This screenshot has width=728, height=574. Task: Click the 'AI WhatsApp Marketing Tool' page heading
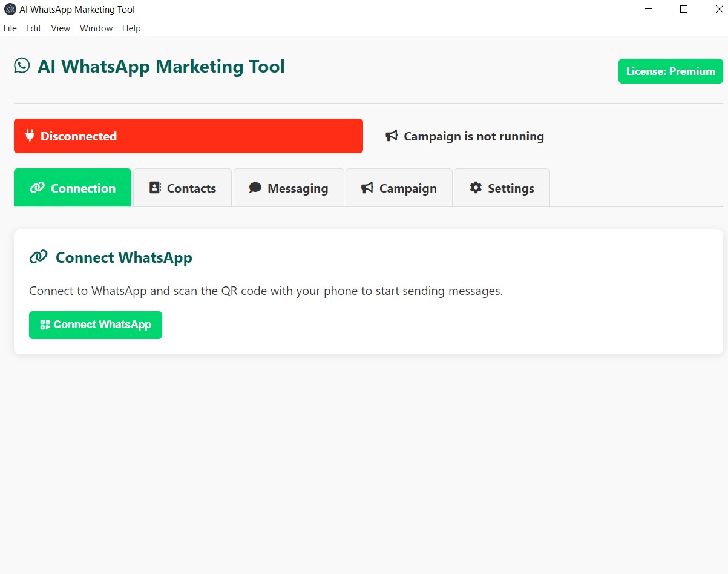coord(161,66)
